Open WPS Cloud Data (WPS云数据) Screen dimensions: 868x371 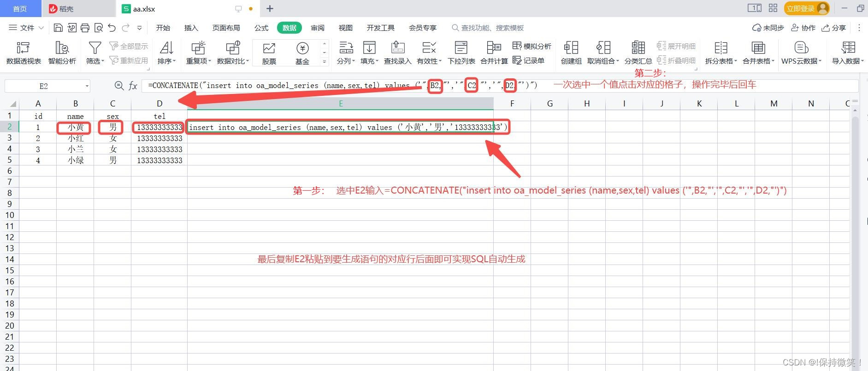802,53
